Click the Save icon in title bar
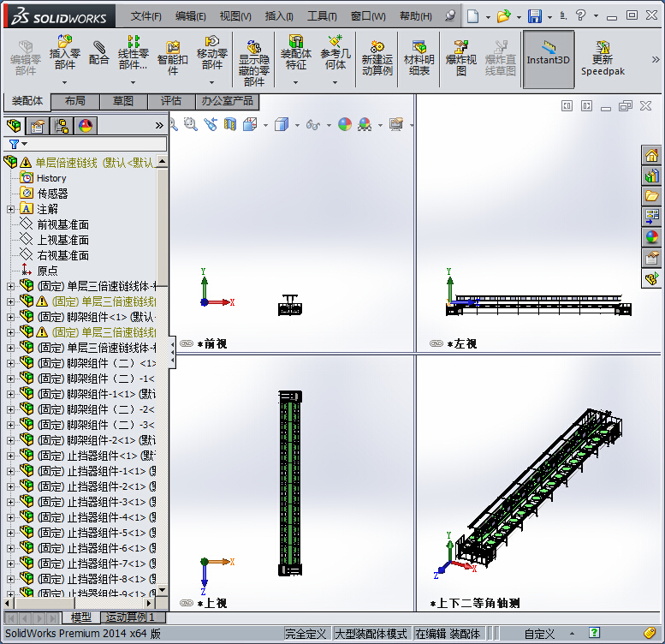This screenshot has height=644, width=665. (x=534, y=16)
